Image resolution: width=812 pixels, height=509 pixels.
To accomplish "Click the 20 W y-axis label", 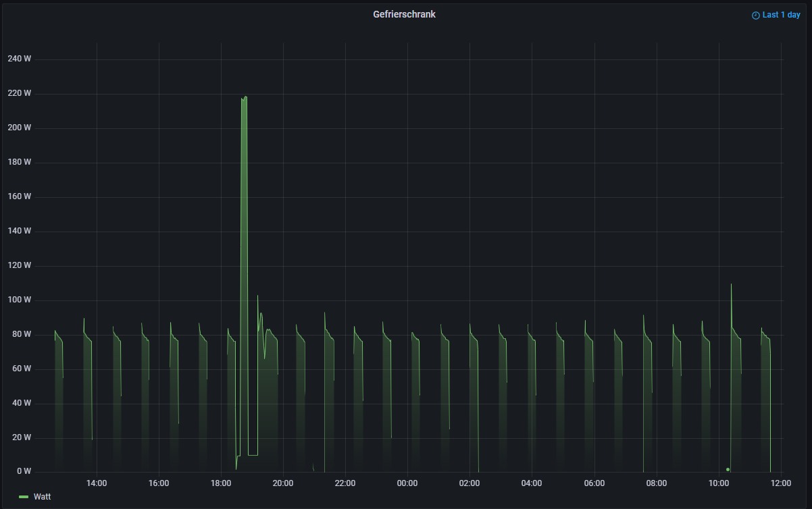I will [x=22, y=437].
